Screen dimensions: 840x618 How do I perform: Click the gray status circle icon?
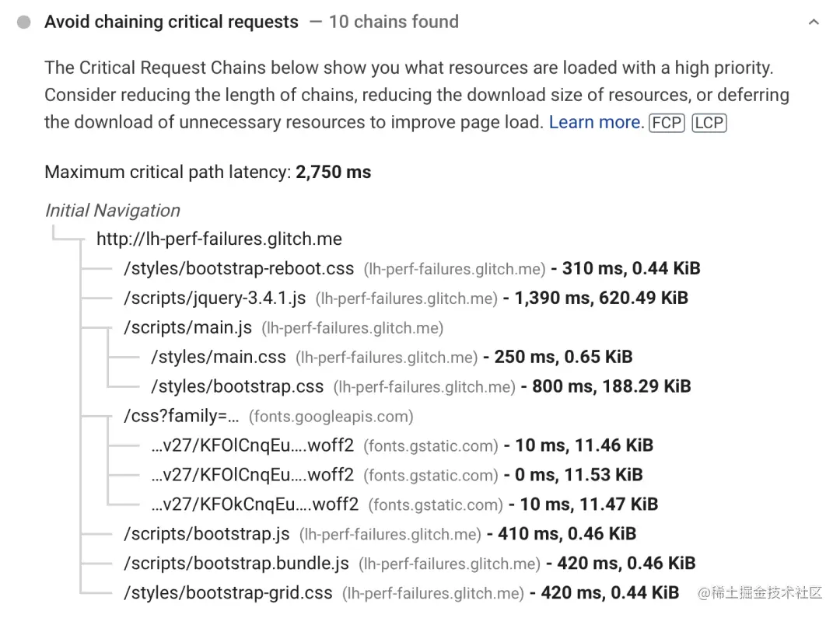24,23
